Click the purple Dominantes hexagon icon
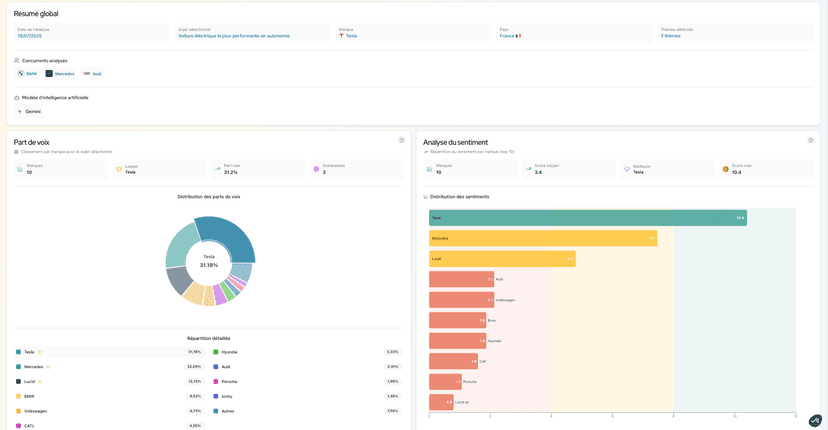 (317, 169)
